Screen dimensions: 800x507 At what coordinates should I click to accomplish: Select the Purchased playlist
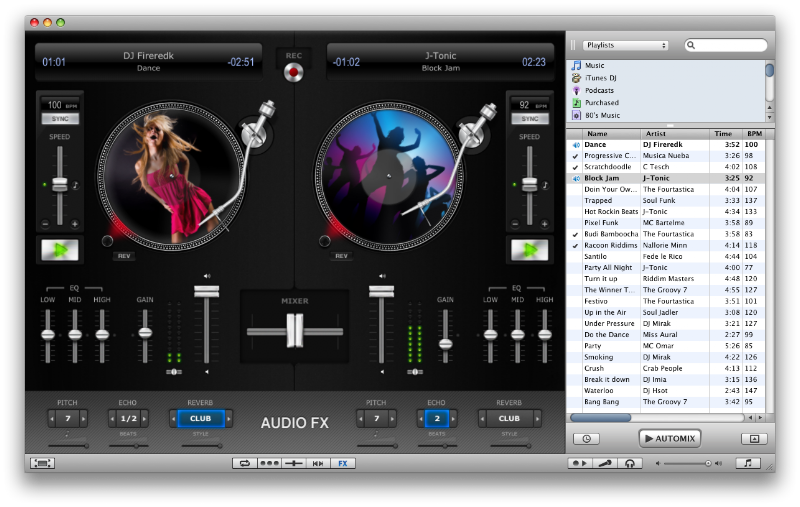(602, 103)
